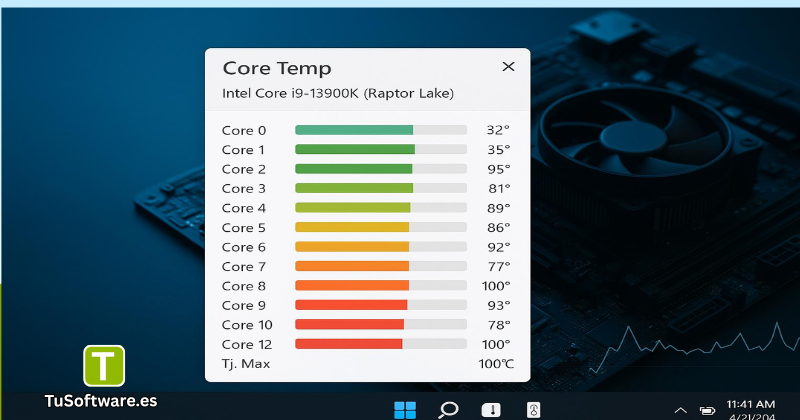800x420 pixels.
Task: Click the 93° reading for Core 9
Action: pos(498,305)
